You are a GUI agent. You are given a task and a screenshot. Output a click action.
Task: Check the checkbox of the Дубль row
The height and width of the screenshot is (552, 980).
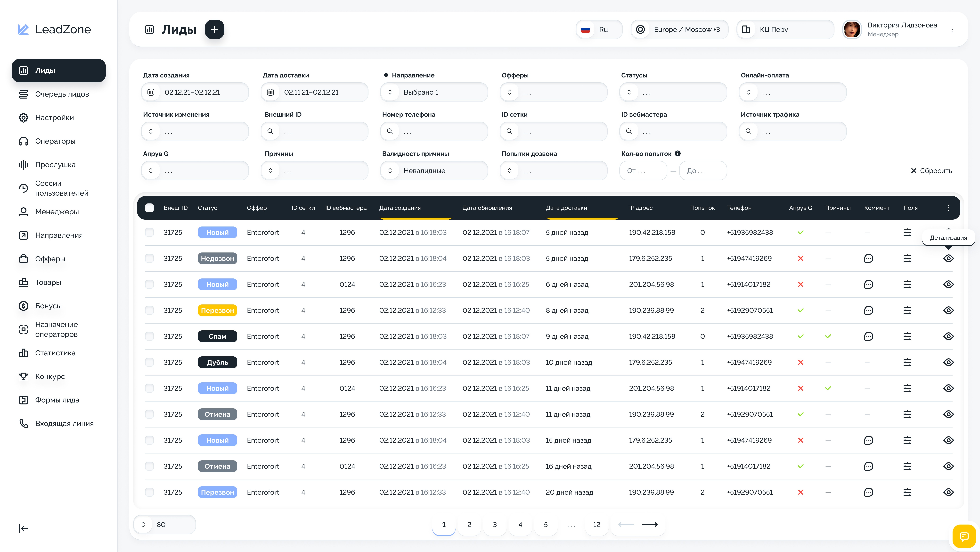pyautogui.click(x=149, y=362)
